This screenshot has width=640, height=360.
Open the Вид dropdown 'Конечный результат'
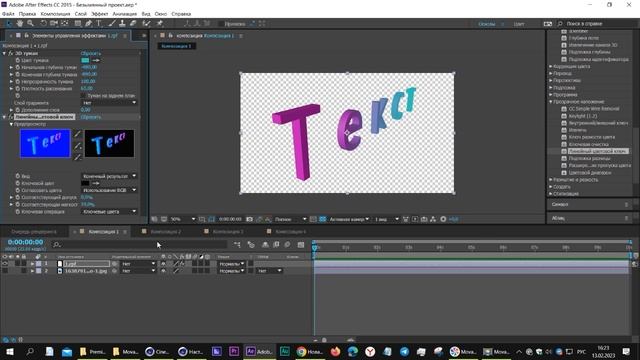pyautogui.click(x=109, y=176)
